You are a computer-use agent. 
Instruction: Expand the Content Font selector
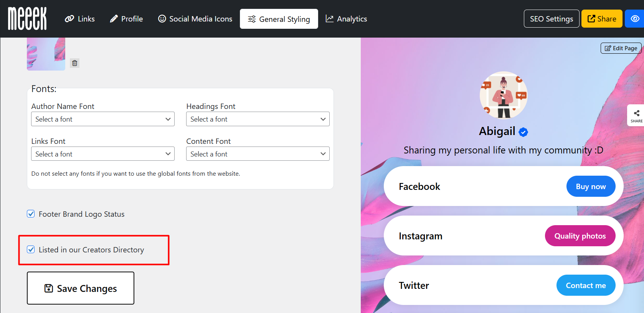coord(258,154)
